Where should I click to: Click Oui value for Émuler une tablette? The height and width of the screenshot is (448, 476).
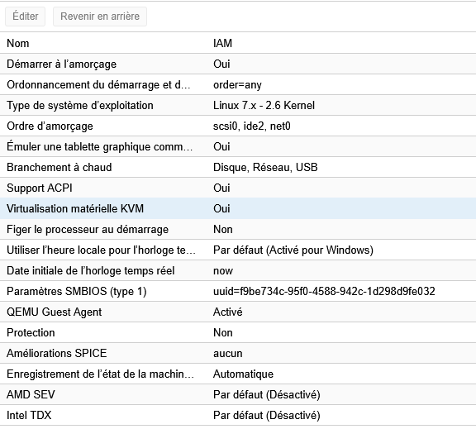tap(221, 146)
